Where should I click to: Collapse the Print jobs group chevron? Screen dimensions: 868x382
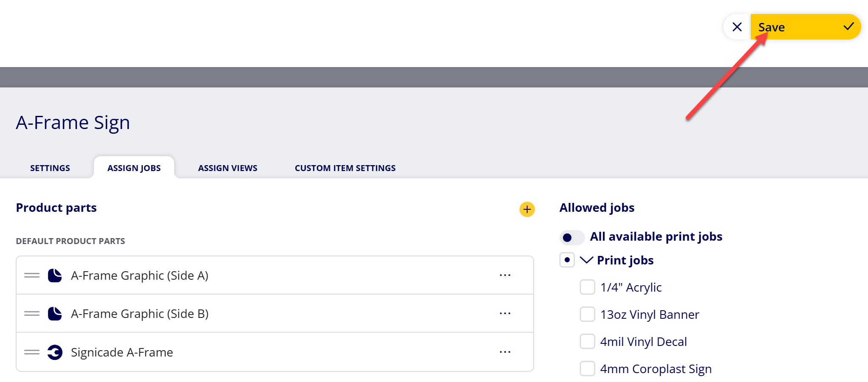tap(586, 260)
